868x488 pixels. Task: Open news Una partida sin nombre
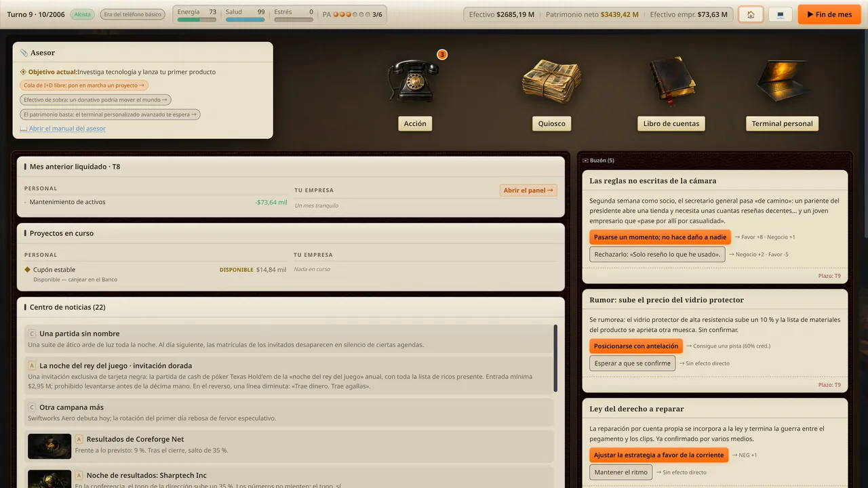289,339
